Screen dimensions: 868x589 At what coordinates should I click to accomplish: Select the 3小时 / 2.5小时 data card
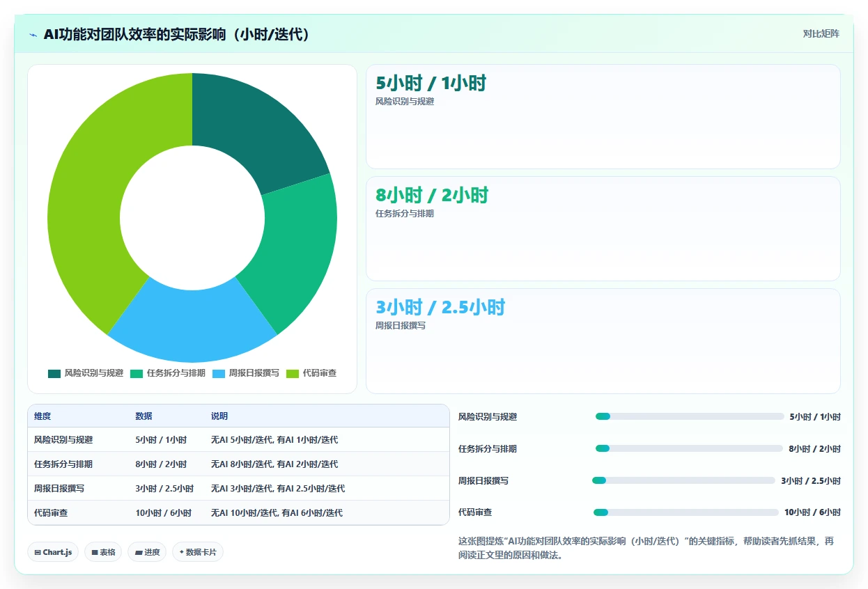(603, 341)
